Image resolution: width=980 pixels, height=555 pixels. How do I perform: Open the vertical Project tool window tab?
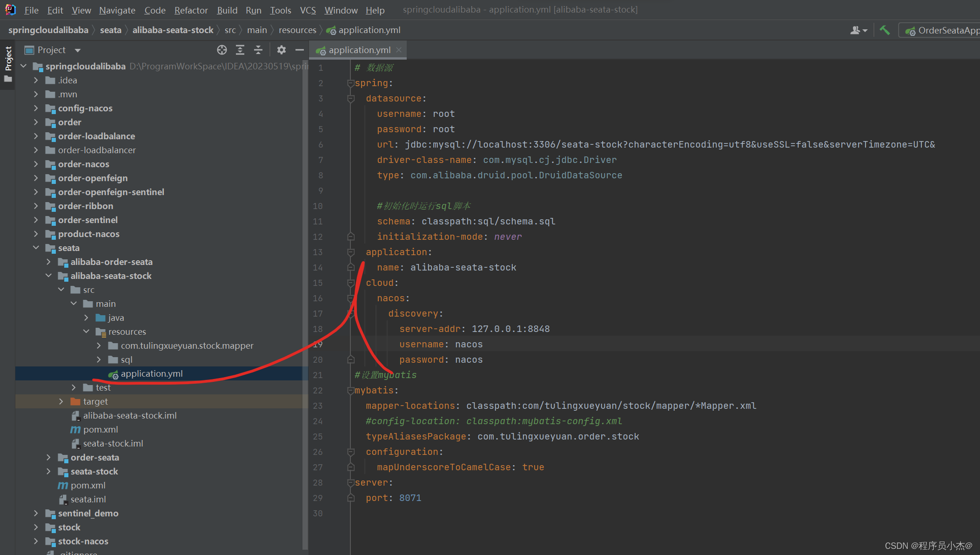[x=8, y=64]
